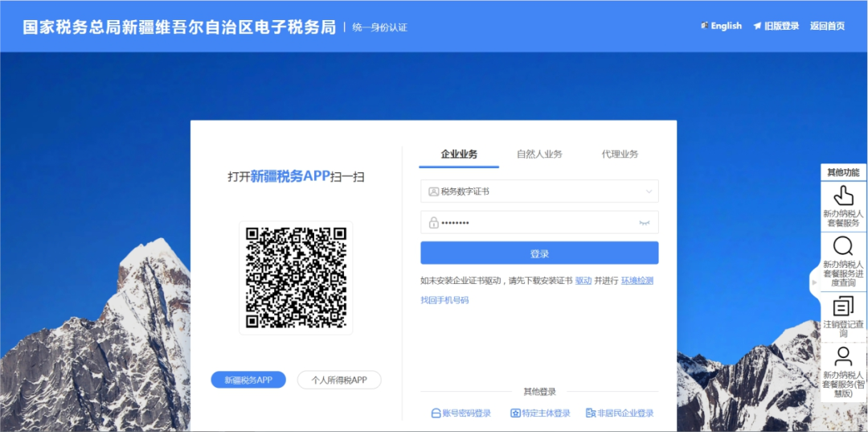The image size is (868, 432).
Task: Click 打开新疆税务APP扫一扫 heading
Action: (296, 177)
